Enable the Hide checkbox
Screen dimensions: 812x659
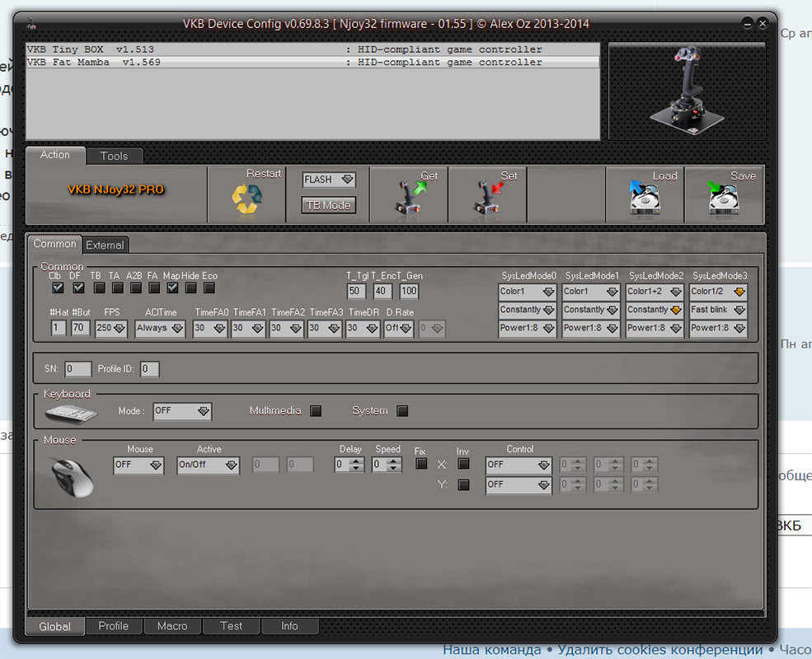tap(190, 287)
